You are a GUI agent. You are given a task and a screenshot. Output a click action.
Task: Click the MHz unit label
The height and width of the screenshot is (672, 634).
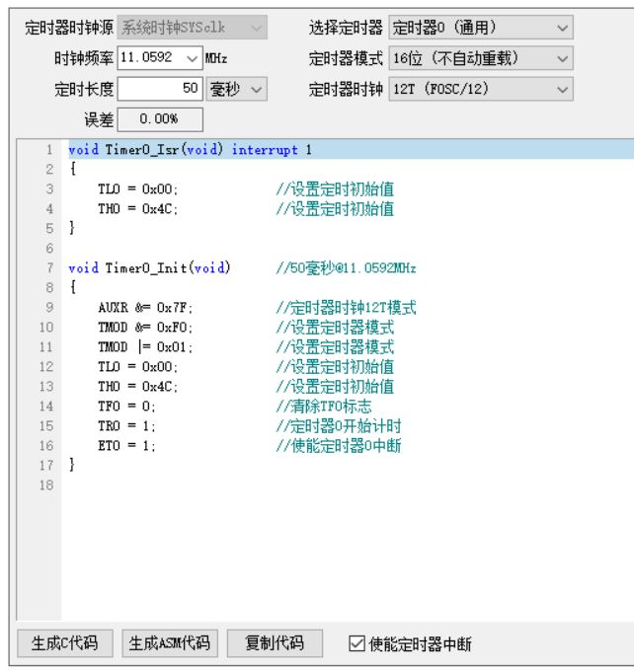tap(216, 58)
